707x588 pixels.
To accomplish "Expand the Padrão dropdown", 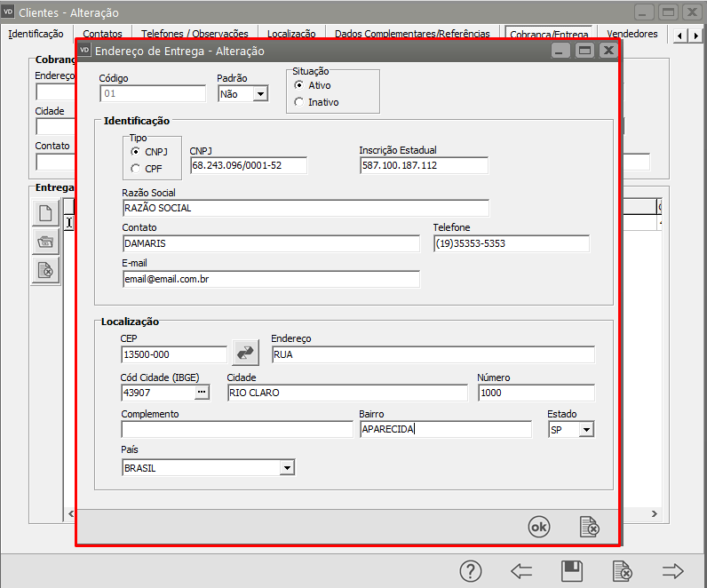I will [x=259, y=94].
